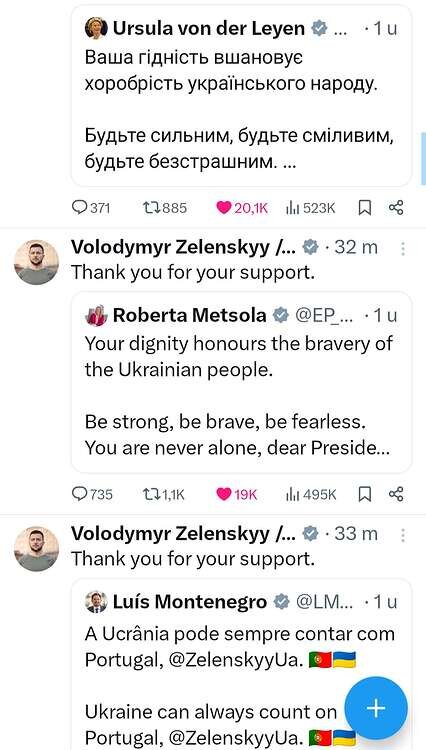Image resolution: width=426 pixels, height=750 pixels.
Task: Open the more options menu on the 33 m tweet
Action: pos(403,535)
